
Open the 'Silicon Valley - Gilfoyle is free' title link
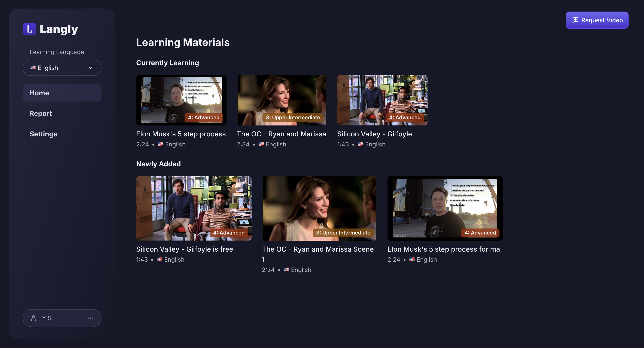[185, 249]
